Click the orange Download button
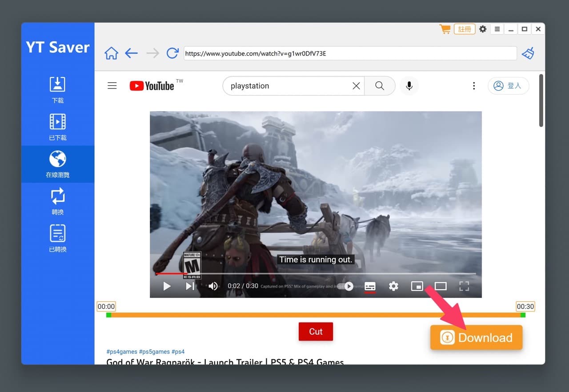Viewport: 569px width, 392px height. (x=476, y=337)
